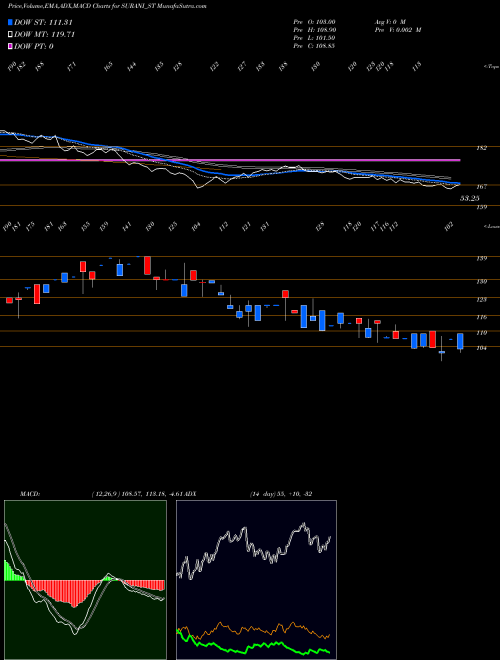Screen dimensions: 500x660
Task: Open the ADX indicator panel
Action: point(256,580)
